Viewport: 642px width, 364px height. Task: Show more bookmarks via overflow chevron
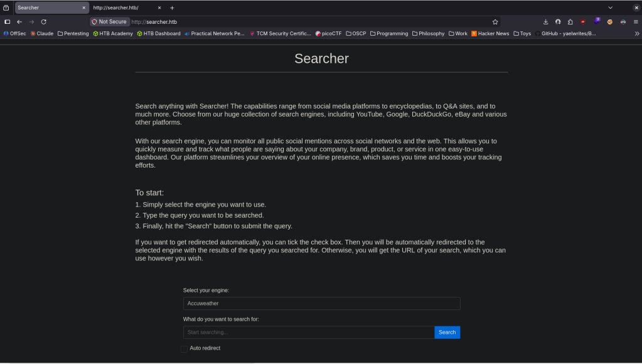click(637, 33)
